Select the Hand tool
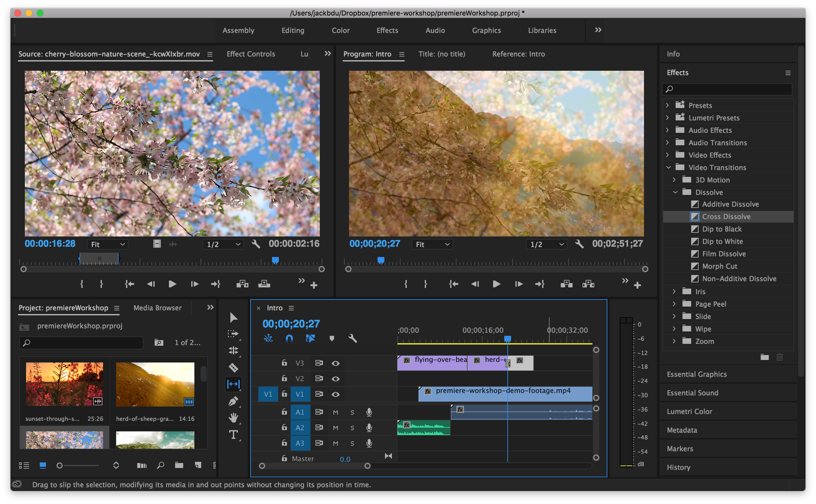 point(233,418)
